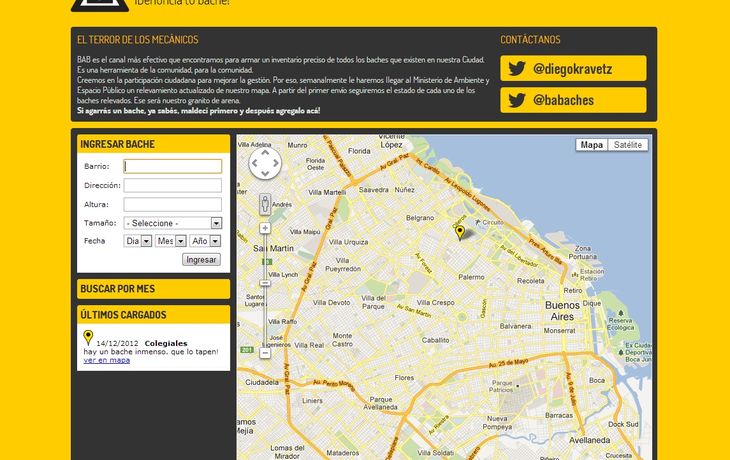This screenshot has width=730, height=460.
Task: Click the Dirección text field
Action: pos(173,185)
